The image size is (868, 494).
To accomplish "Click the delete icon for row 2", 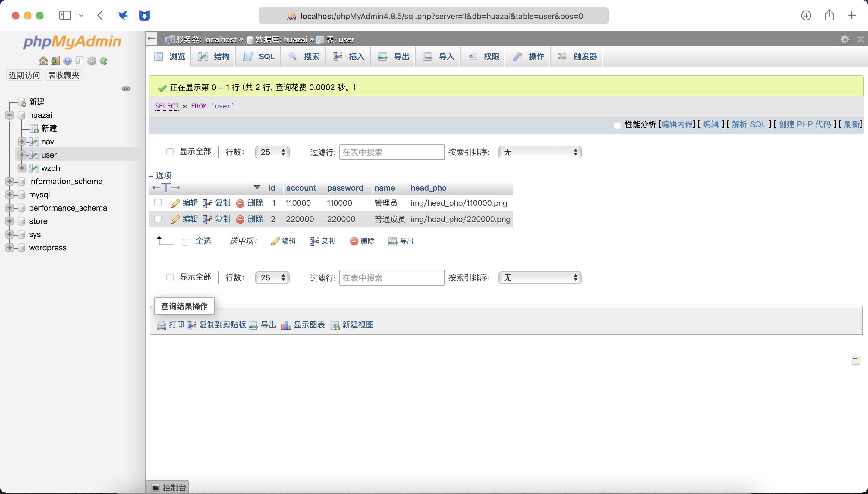I will point(240,220).
